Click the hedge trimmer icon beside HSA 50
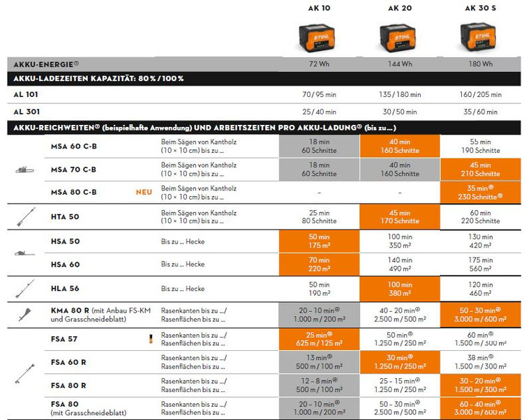This screenshot has height=420, width=531. tap(24, 253)
